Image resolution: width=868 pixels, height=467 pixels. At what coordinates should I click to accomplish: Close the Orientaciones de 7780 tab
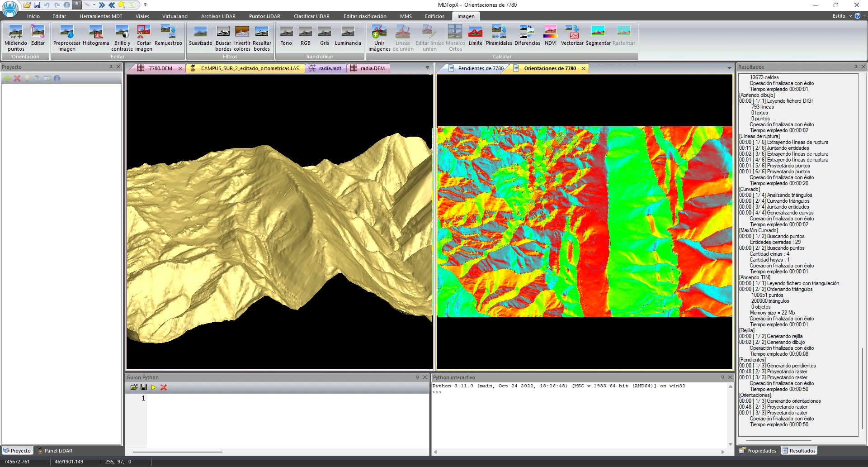[584, 68]
